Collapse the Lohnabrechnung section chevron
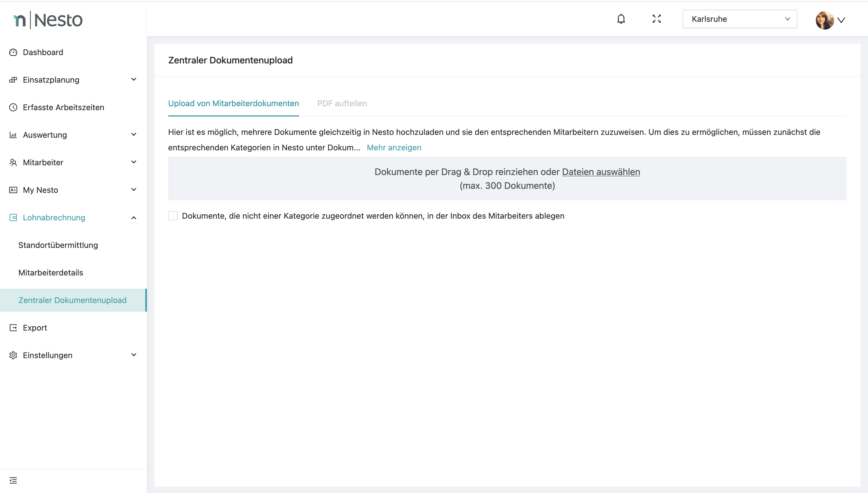Screen dimensions: 868x493 pos(133,218)
